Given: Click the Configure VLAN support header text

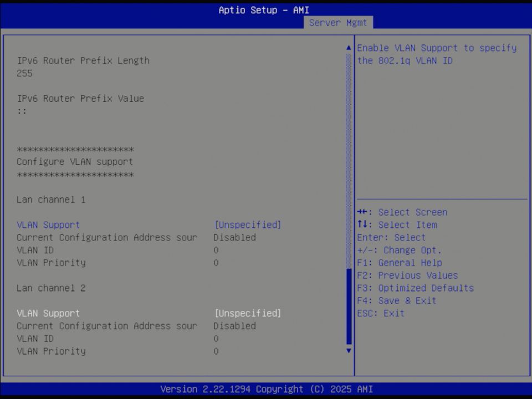Looking at the screenshot, I should (74, 161).
